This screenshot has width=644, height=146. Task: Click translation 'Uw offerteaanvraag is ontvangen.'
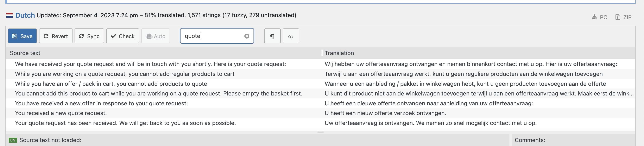pyautogui.click(x=430, y=123)
